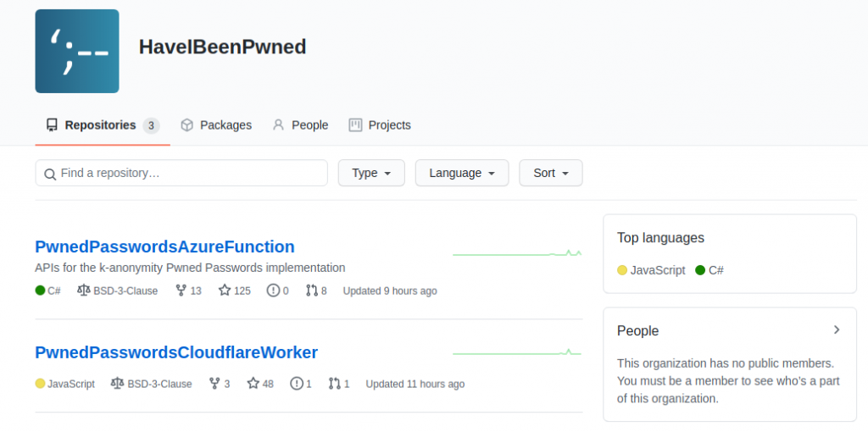Open pull requests (1) on PwnedPasswordsCloudflareWorker
Screen dimensions: 868x432
(339, 384)
